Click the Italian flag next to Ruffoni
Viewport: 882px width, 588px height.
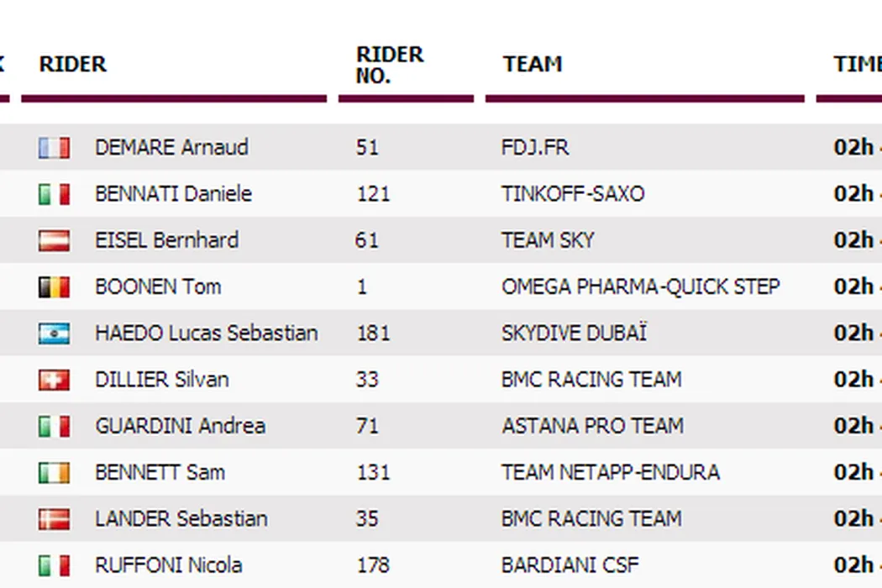coord(54,565)
